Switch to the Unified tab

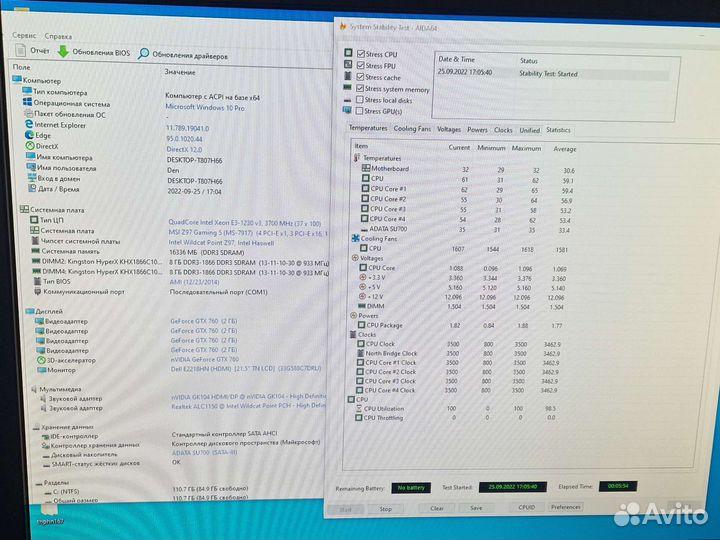pos(529,130)
